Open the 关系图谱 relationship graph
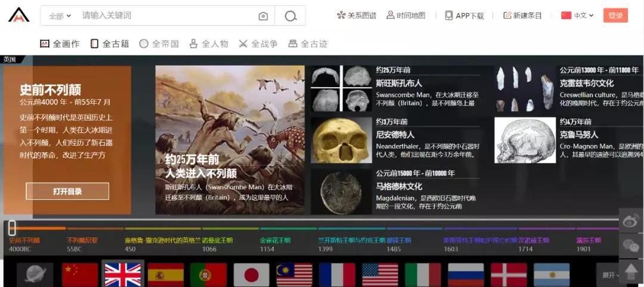Viewport: 644px width, 287px height. tap(357, 16)
